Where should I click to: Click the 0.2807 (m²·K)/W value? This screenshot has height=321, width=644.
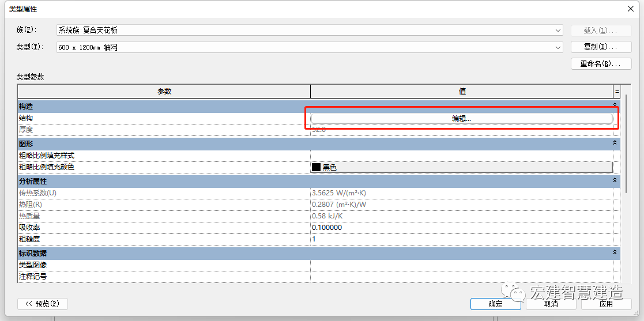(x=340, y=205)
